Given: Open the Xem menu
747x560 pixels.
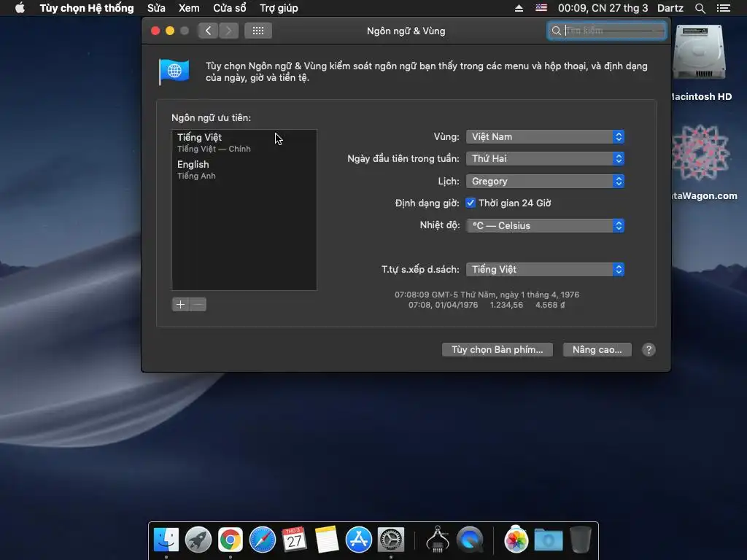Looking at the screenshot, I should tap(189, 8).
